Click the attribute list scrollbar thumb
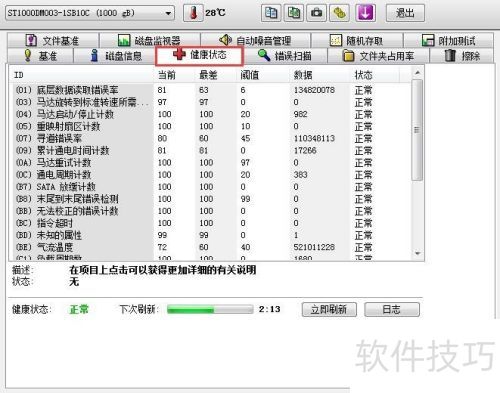The height and width of the screenshot is (393, 500). [x=417, y=130]
